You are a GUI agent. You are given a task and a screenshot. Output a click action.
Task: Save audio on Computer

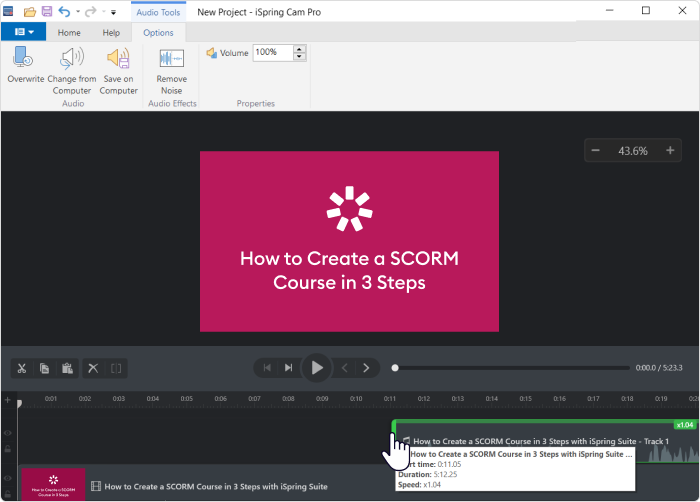[118, 71]
